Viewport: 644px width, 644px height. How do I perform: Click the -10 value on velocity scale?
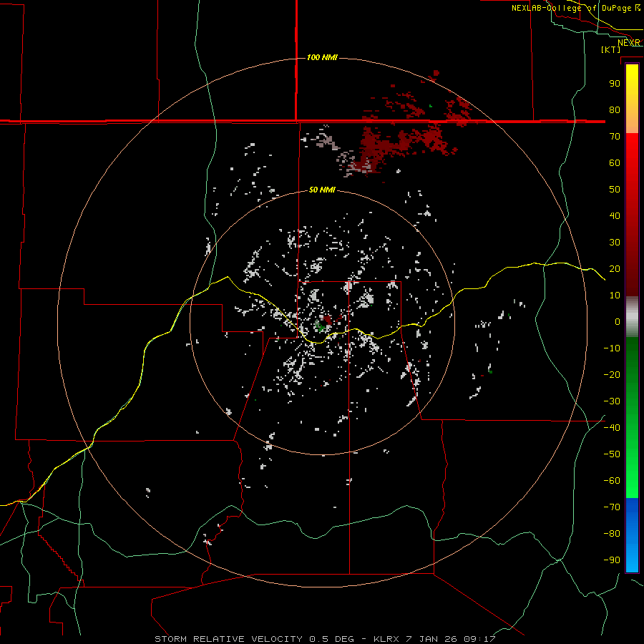[612, 348]
